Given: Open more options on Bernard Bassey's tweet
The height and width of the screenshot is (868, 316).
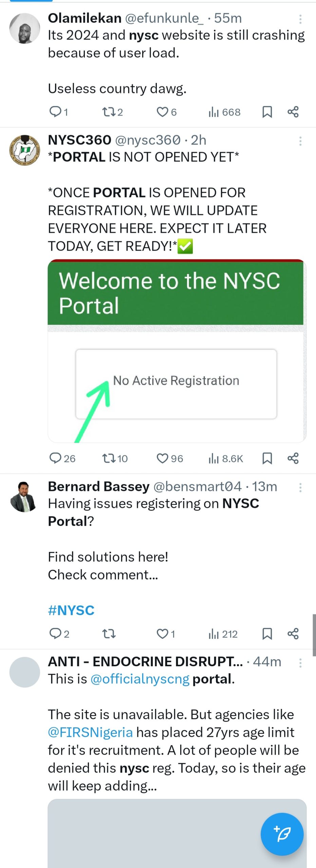Looking at the screenshot, I should 300,488.
